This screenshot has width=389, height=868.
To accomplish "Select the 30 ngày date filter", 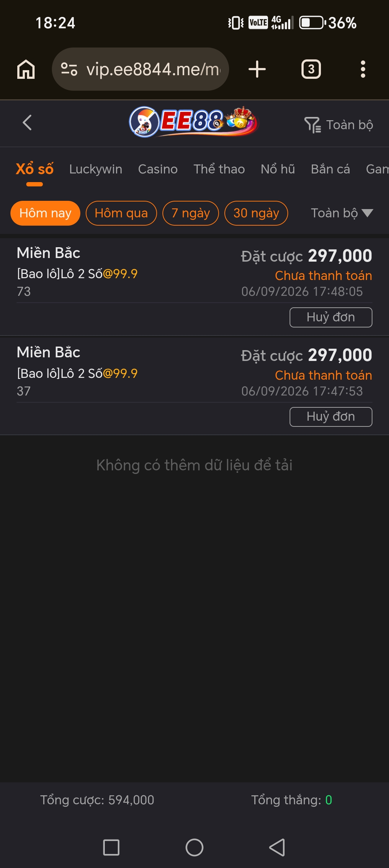I will [256, 213].
